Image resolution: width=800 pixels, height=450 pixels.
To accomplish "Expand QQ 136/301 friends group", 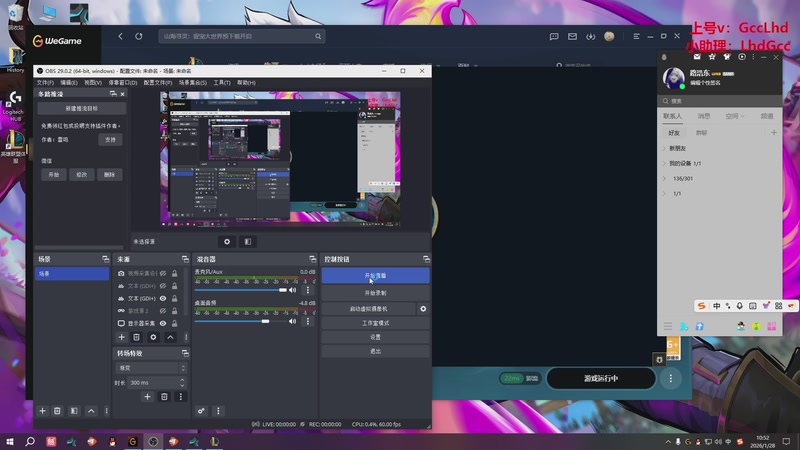I will pos(664,179).
